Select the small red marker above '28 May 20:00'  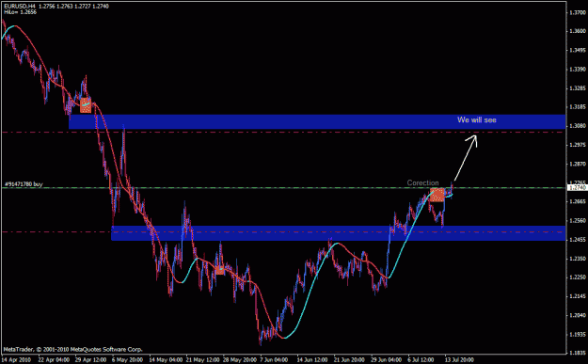click(x=220, y=270)
